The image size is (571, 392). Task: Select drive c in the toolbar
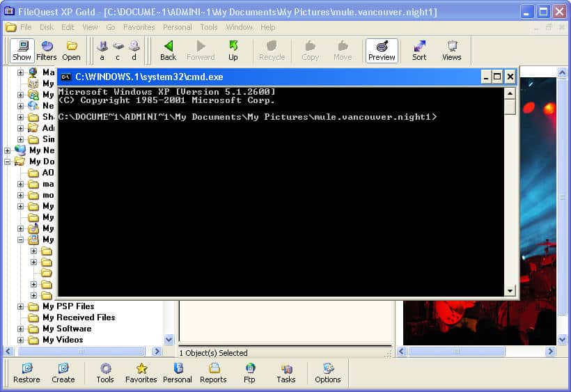click(x=118, y=50)
